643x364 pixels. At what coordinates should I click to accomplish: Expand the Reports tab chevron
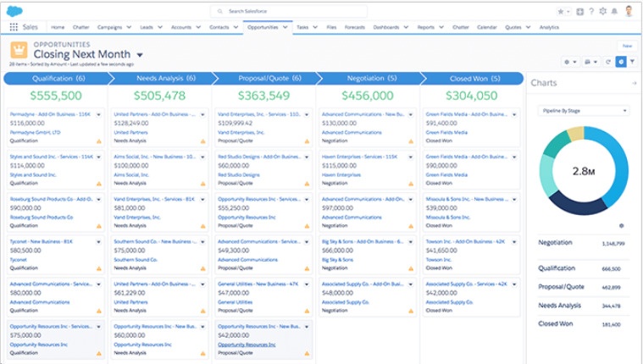pyautogui.click(x=441, y=27)
